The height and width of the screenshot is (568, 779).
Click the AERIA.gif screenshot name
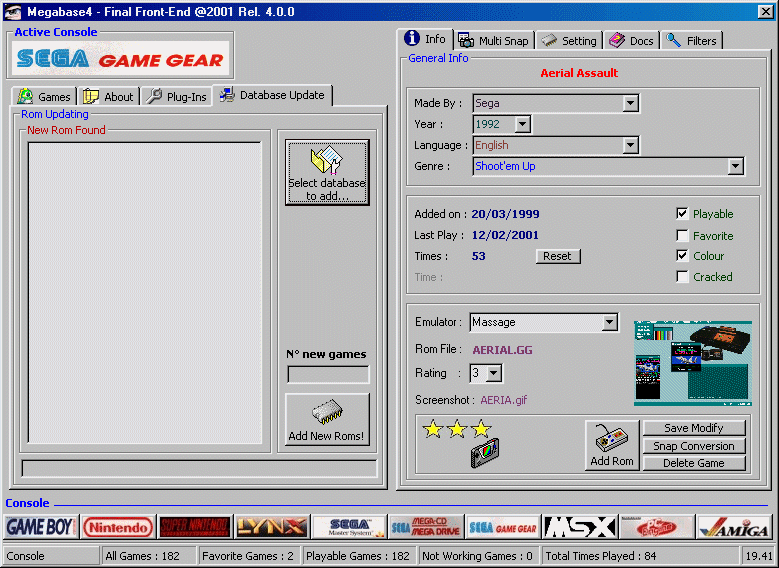point(503,400)
